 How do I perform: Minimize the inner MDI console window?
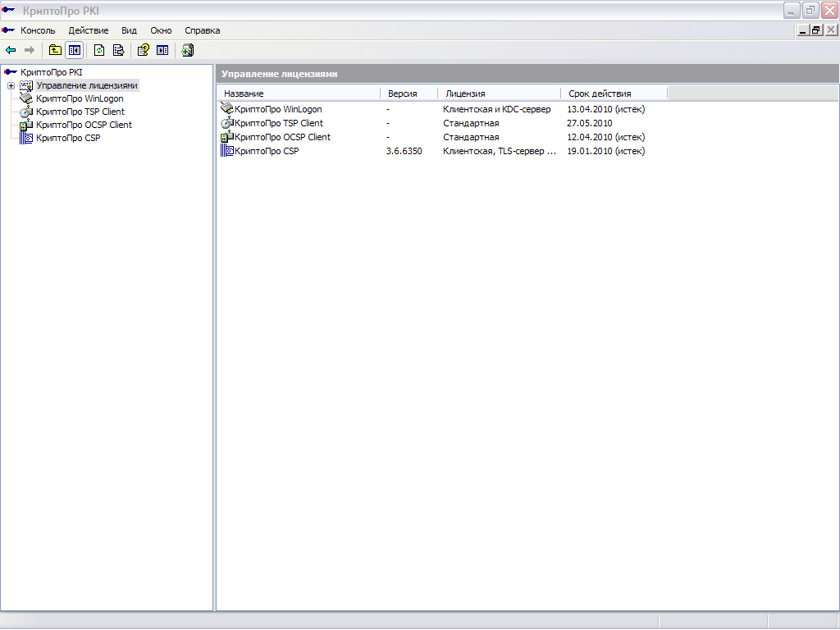(x=802, y=30)
